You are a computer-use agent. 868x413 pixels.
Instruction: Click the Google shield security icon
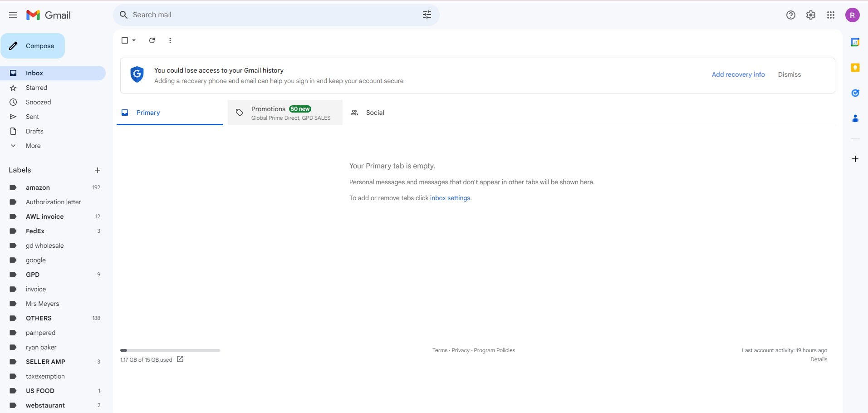pyautogui.click(x=137, y=74)
